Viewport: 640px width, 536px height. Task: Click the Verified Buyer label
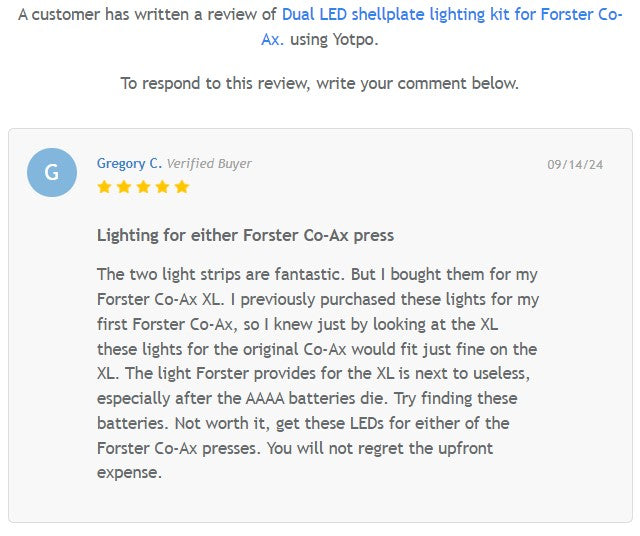[x=209, y=163]
